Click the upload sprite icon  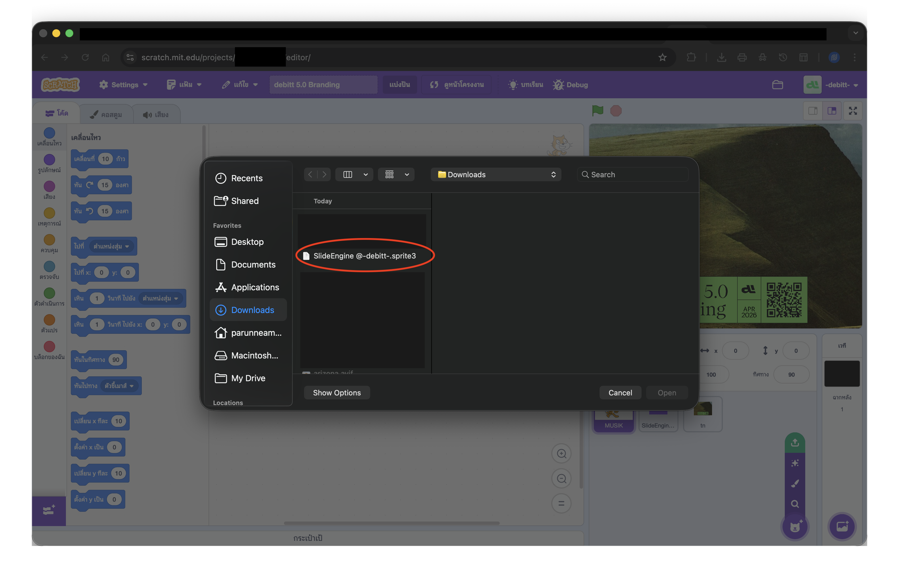tap(795, 443)
